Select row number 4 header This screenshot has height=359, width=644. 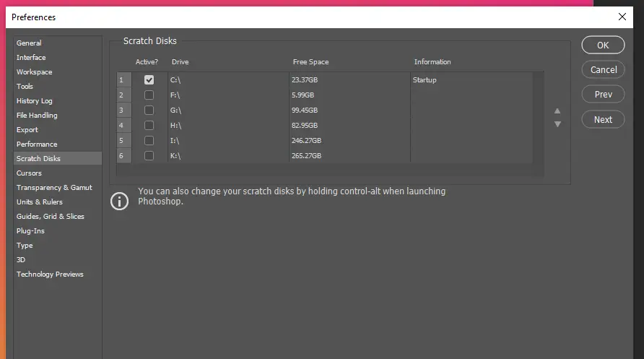(124, 125)
